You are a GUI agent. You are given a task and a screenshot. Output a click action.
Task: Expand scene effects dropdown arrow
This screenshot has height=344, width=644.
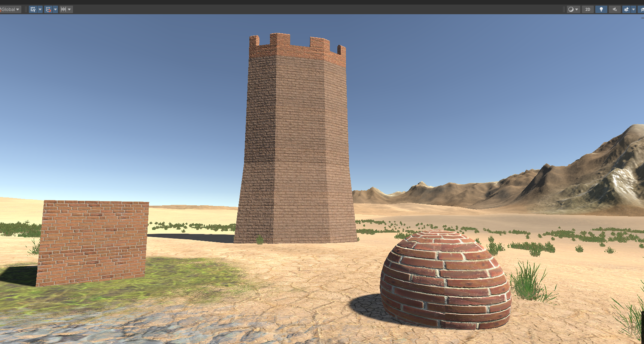point(634,9)
